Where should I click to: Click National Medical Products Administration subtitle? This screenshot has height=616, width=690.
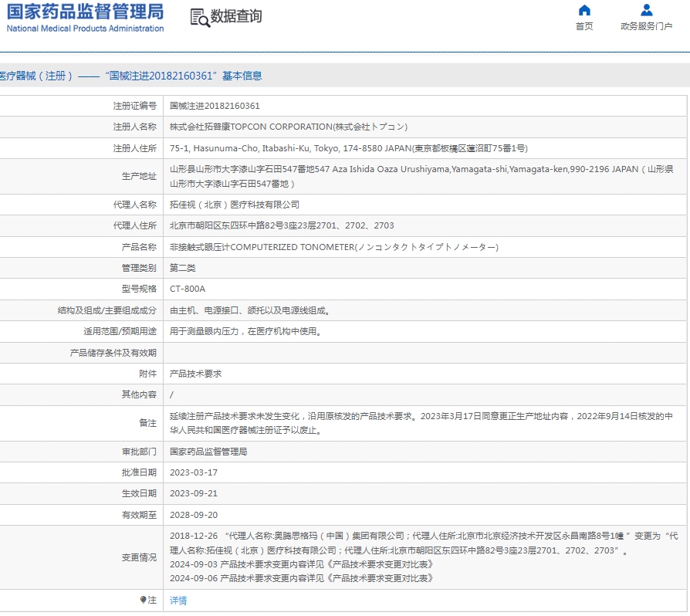coord(85,29)
